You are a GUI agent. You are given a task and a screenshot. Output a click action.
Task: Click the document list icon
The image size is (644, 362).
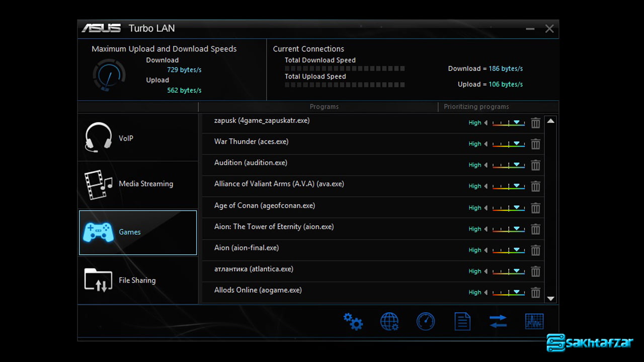(x=462, y=321)
